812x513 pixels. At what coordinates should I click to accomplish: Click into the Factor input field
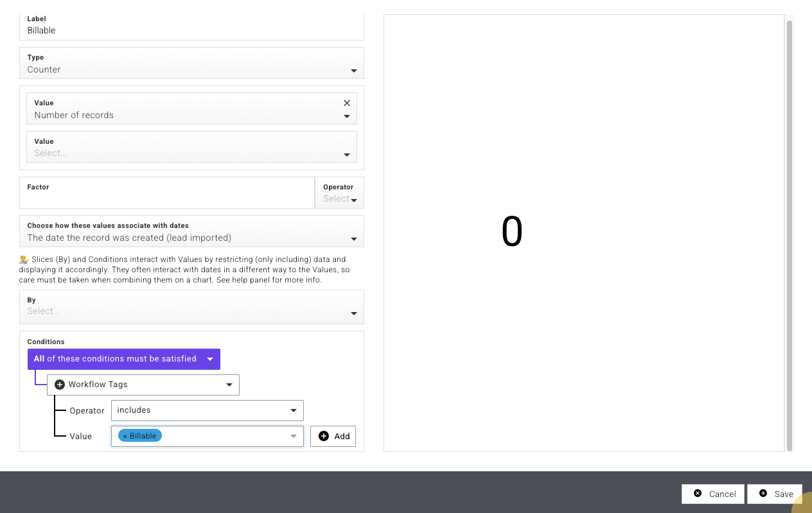pos(167,198)
